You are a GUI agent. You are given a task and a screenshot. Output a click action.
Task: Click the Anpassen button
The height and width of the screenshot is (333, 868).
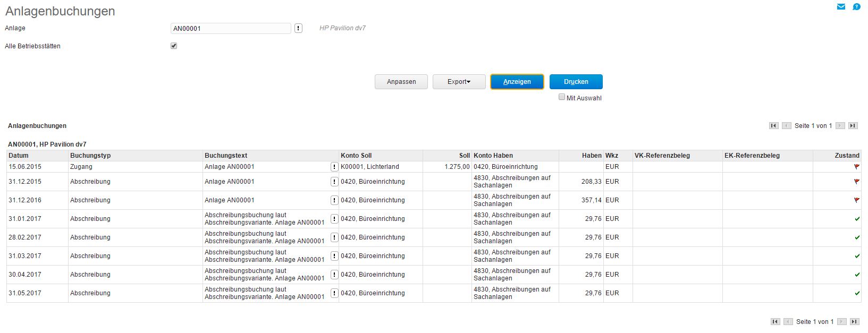pyautogui.click(x=401, y=82)
